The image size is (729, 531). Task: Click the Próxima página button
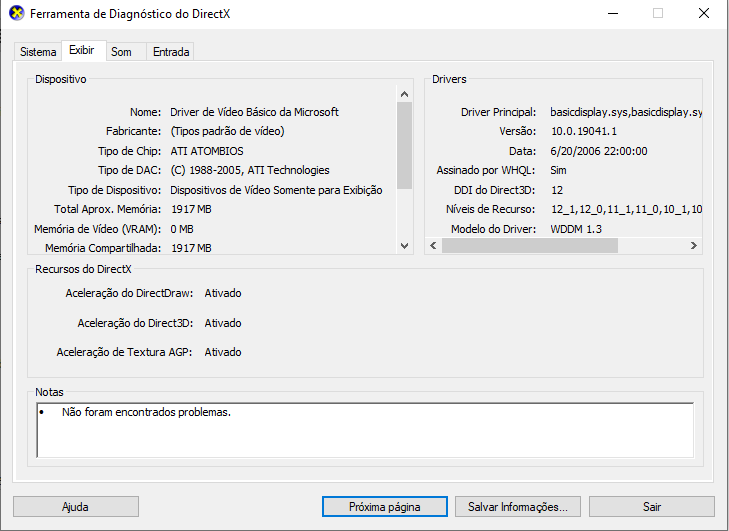tap(384, 506)
